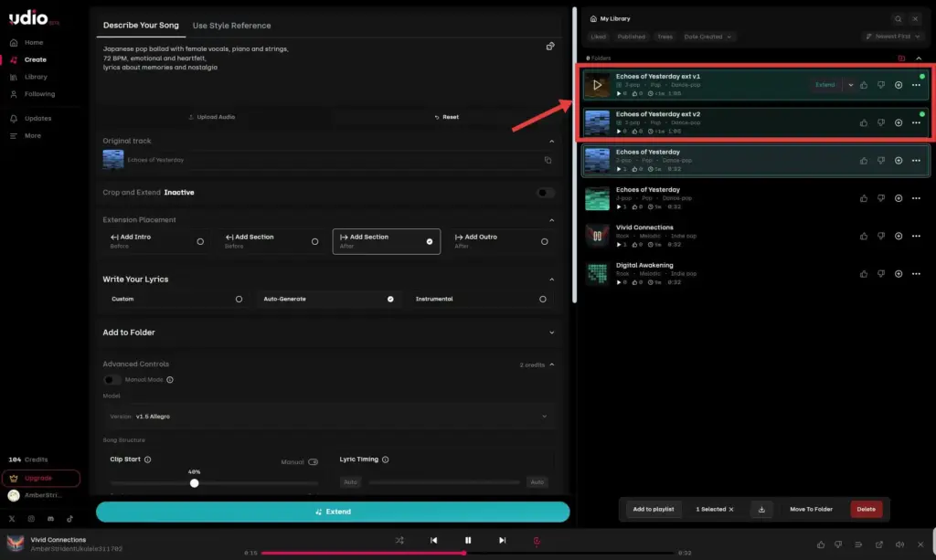Click Upload Audio
Screen dimensions: 936x560
tap(212, 117)
